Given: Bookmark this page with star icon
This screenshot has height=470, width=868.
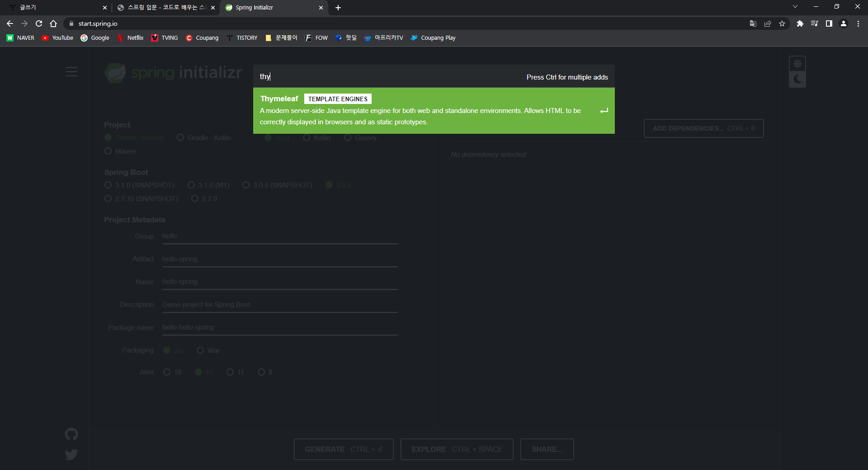Looking at the screenshot, I should 782,23.
